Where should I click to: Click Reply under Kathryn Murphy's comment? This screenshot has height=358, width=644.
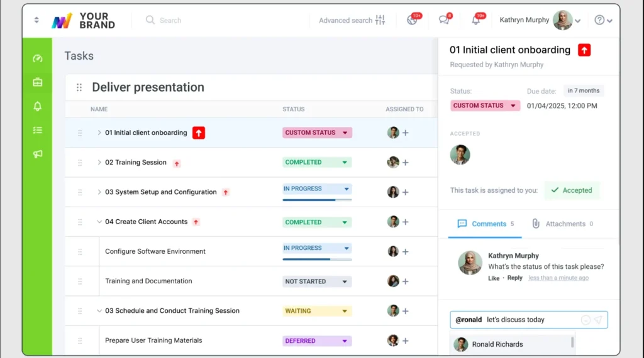point(514,278)
